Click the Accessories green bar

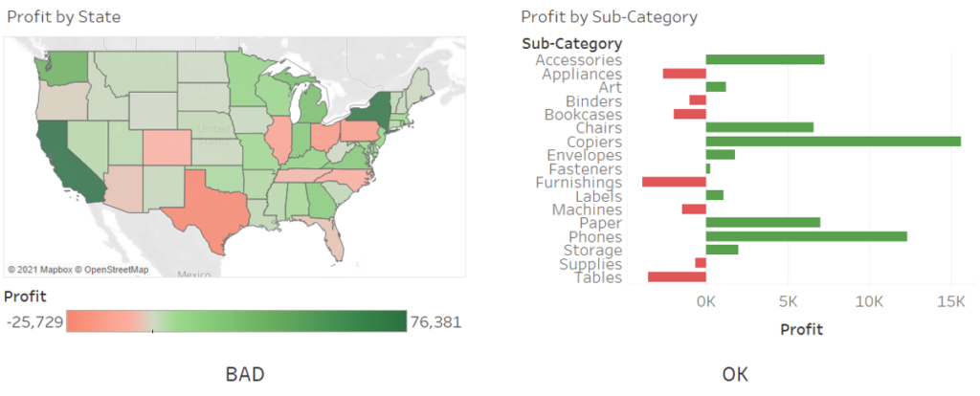(x=765, y=59)
